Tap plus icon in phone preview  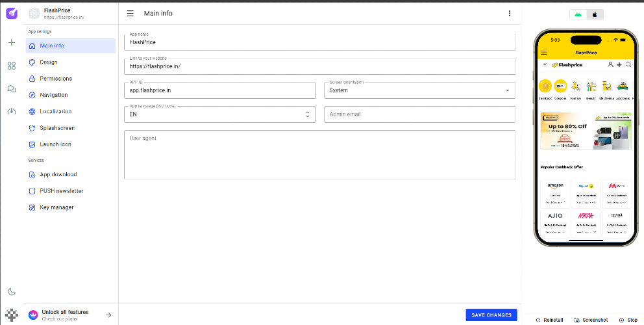pyautogui.click(x=619, y=64)
